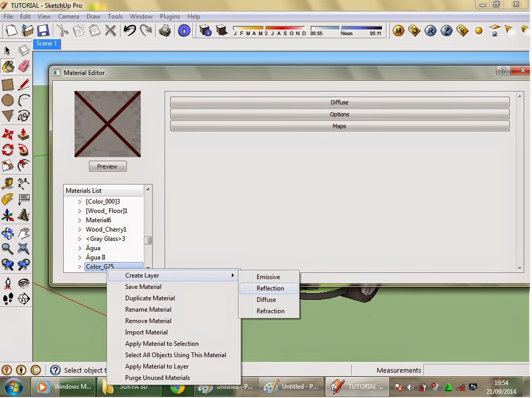Switch to the Scene 1 tab
Viewport: 532px width, 398px height.
click(47, 44)
